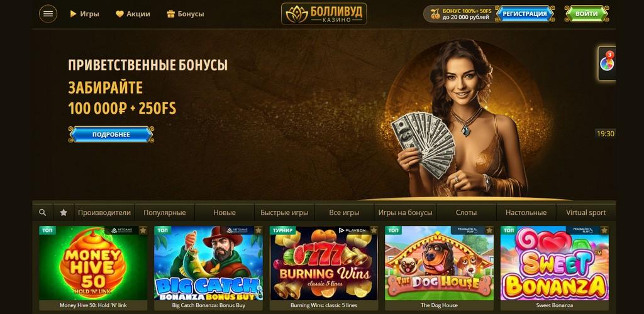Open the hamburger menu
Image resolution: width=644 pixels, height=314 pixels.
48,14
